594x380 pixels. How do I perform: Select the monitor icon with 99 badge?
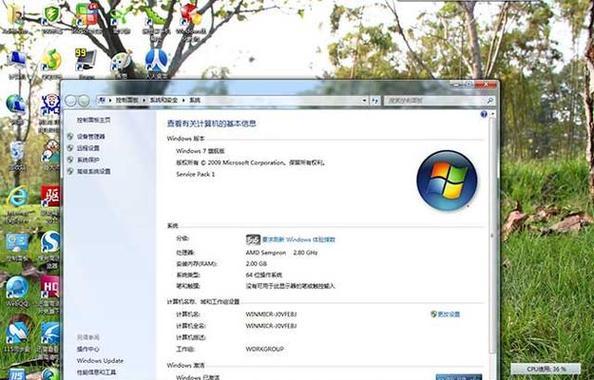coord(86,60)
